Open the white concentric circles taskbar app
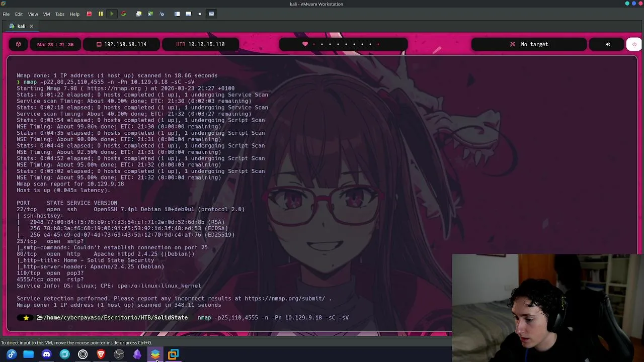Image resolution: width=644 pixels, height=362 pixels. click(x=83, y=354)
